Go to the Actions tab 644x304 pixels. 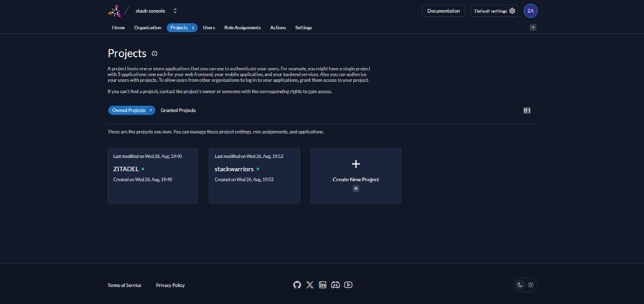277,28
